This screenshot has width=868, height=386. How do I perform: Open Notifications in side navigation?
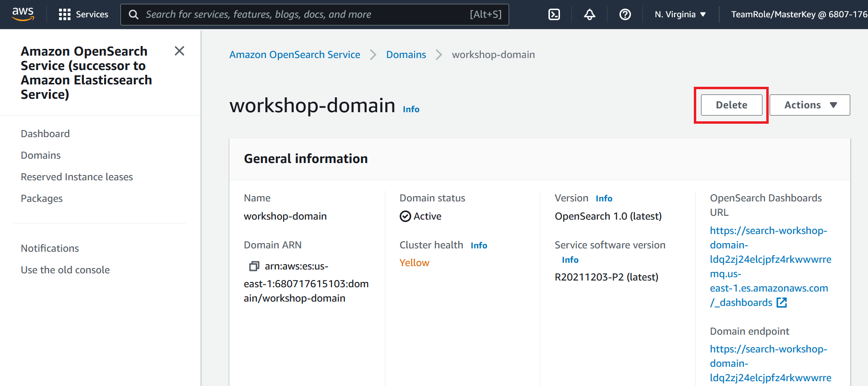coord(50,248)
